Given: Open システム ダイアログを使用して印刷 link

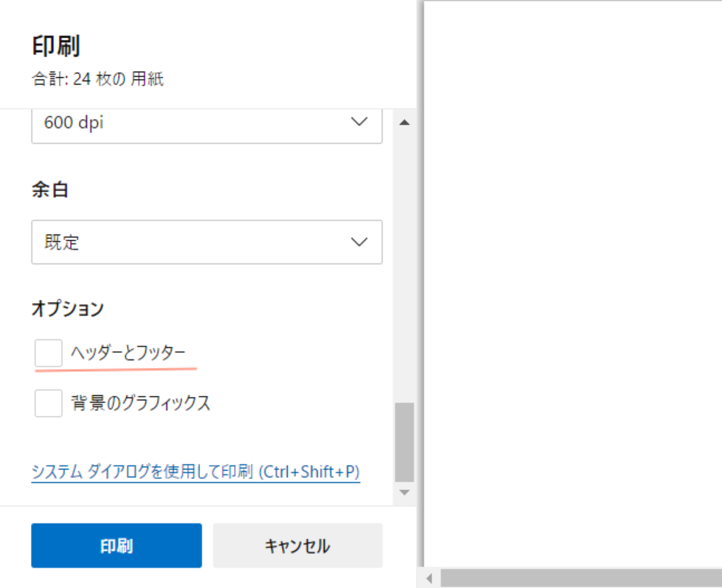Looking at the screenshot, I should pos(195,472).
